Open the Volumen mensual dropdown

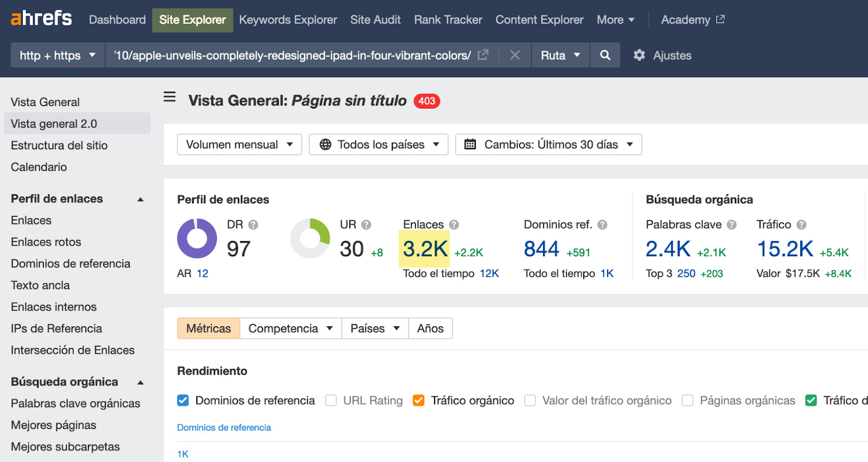[239, 144]
